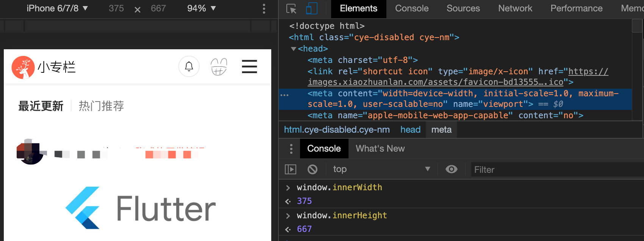Switch to the Network tab
Image resolution: width=644 pixels, height=241 pixels.
tap(515, 8)
